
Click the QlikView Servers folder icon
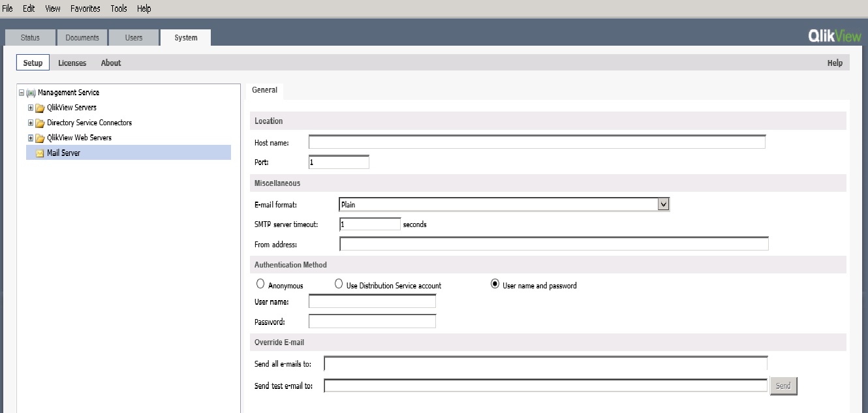[40, 108]
